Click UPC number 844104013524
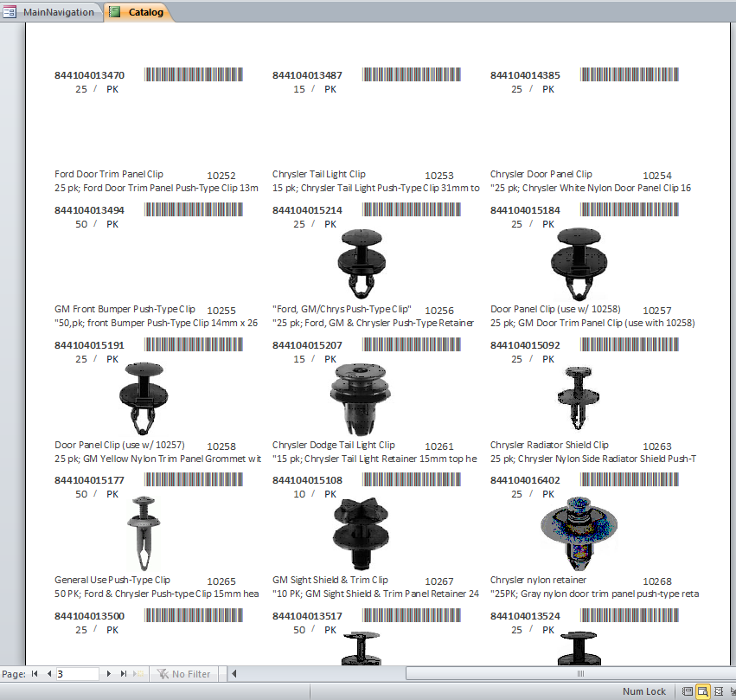The height and width of the screenshot is (700, 736). [525, 616]
